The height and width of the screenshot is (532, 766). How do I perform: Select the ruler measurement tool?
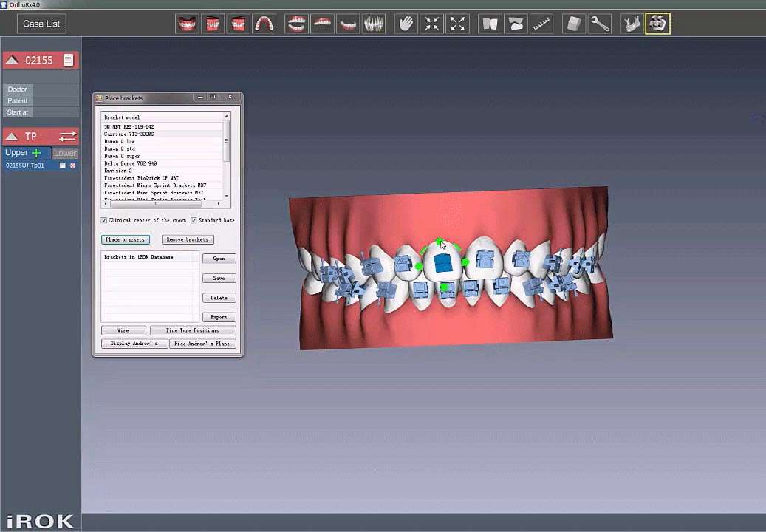(x=542, y=24)
